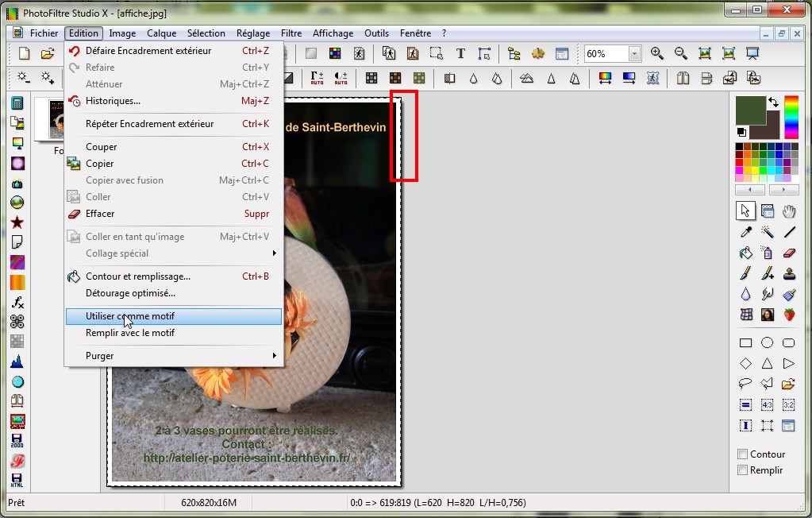Click the red star icon in left sidebar
This screenshot has width=812, height=518.
[x=17, y=222]
